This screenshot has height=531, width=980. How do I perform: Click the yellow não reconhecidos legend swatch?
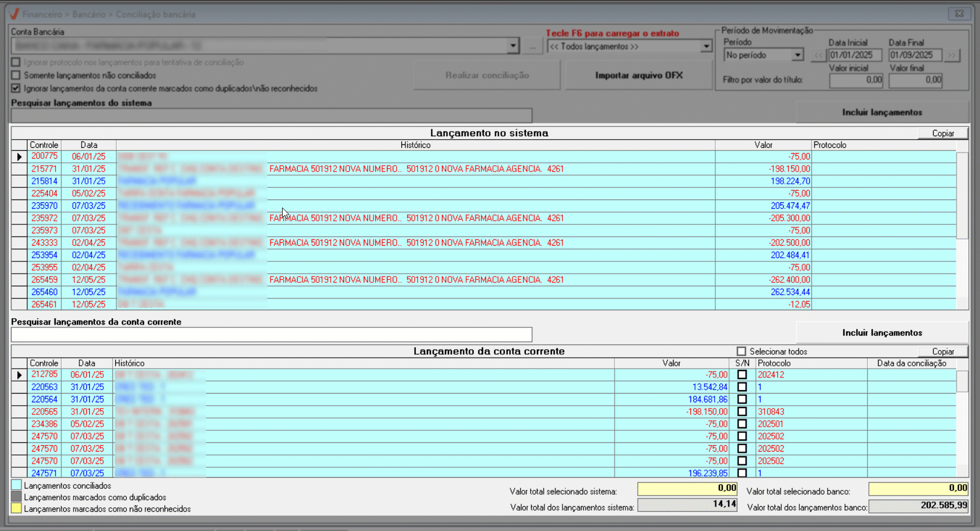coord(16,508)
